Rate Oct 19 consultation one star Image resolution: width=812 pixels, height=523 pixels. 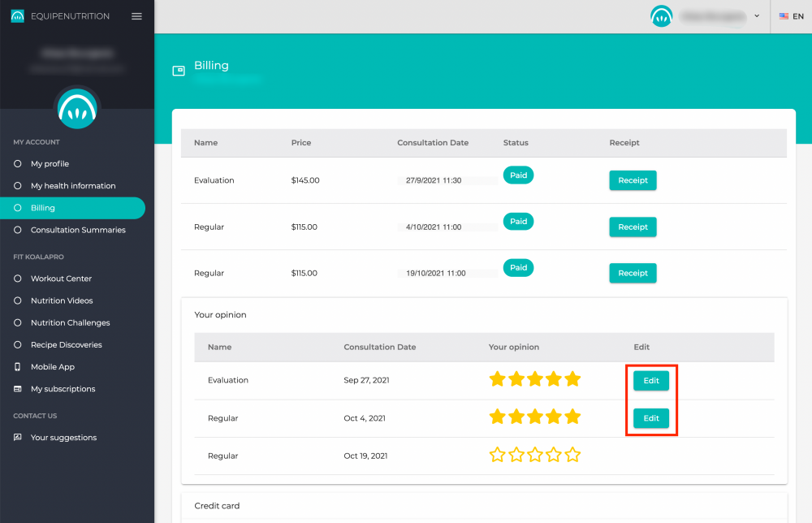click(497, 455)
